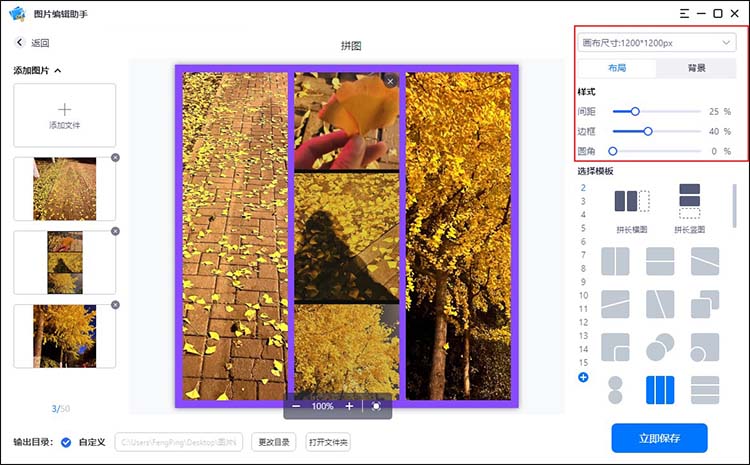Viewport: 750px width, 465px height.
Task: Choose the two vertical columns template
Action: [615, 261]
